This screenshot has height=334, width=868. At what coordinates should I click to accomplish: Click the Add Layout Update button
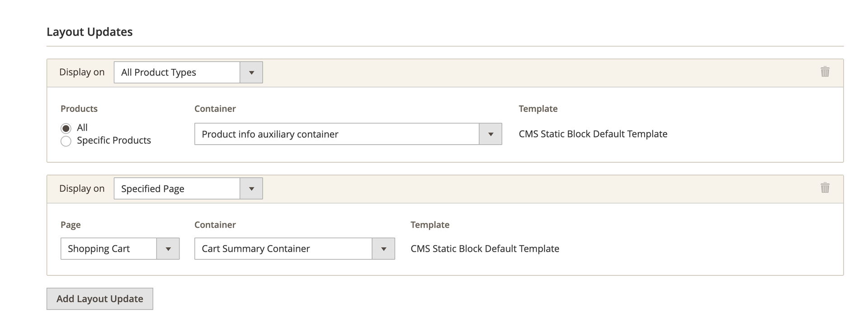click(x=99, y=299)
